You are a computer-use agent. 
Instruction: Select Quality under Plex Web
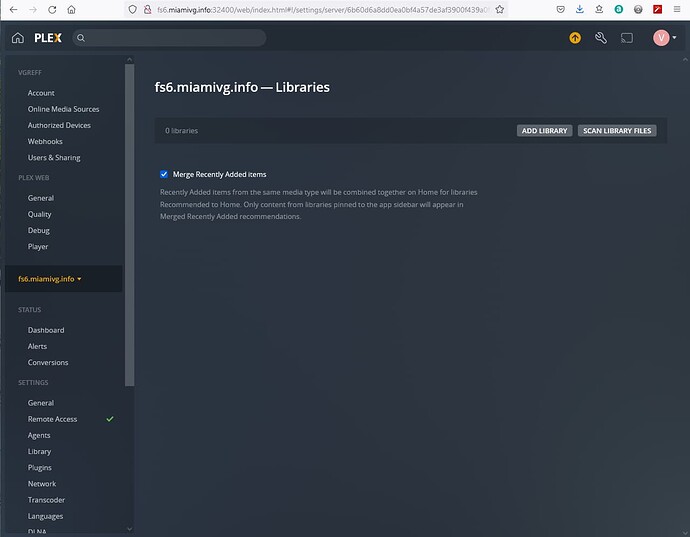tap(39, 214)
